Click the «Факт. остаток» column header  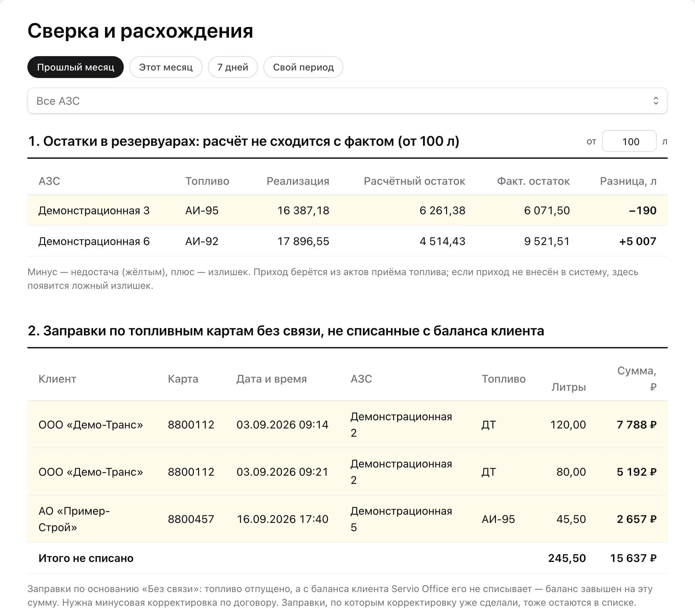click(533, 181)
